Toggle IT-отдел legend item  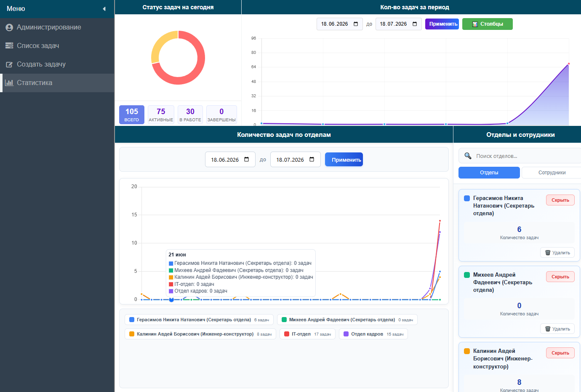[x=307, y=334]
